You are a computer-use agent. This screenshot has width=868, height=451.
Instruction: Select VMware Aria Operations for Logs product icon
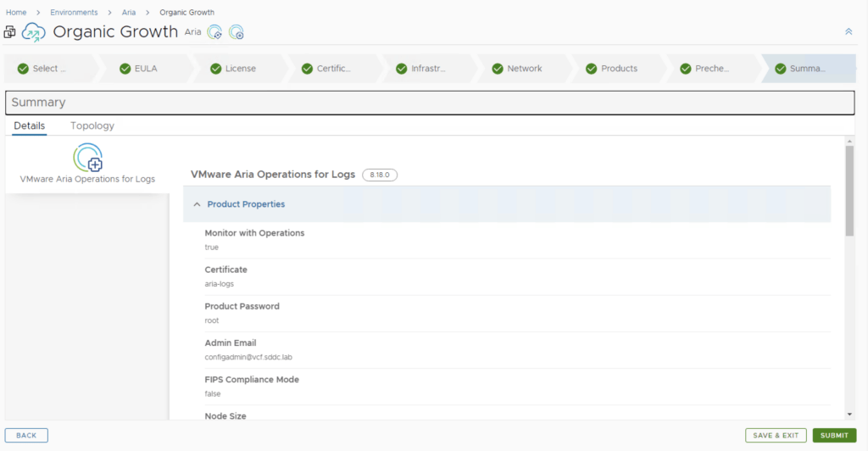[x=87, y=159]
